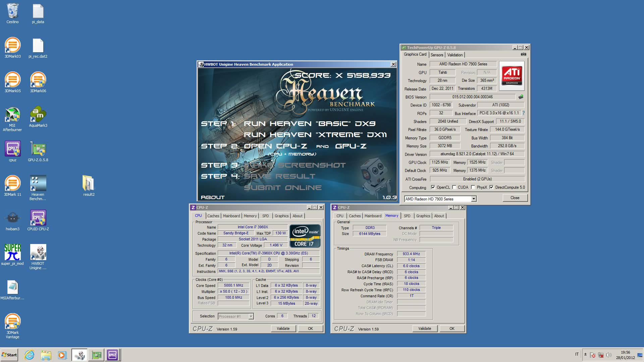Screen dimensions: 644x362
Task: Click Validate in the right CPU-Z window
Action: (425, 328)
